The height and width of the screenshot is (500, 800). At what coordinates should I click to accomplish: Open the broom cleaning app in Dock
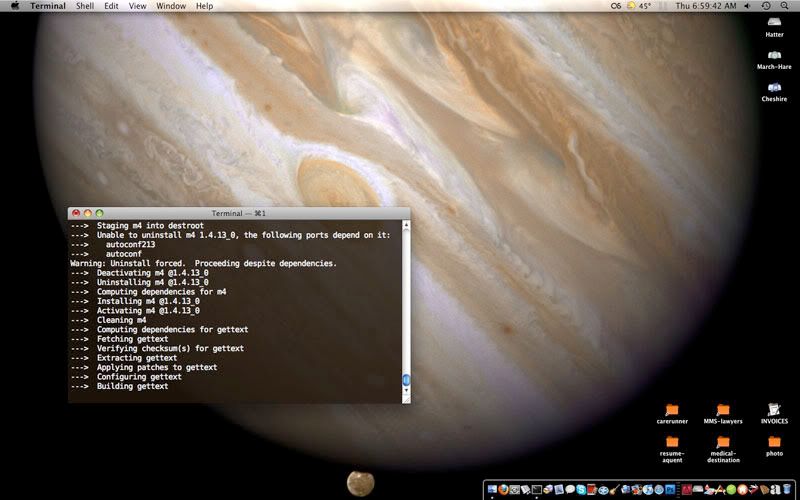tap(614, 489)
